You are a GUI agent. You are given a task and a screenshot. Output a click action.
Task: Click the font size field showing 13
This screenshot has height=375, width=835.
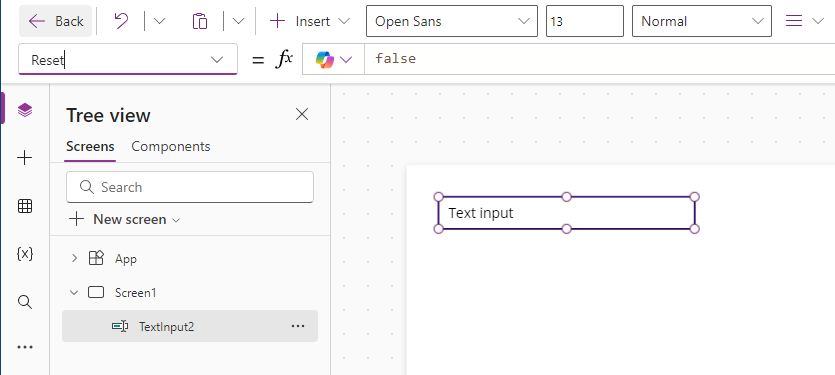pos(585,21)
